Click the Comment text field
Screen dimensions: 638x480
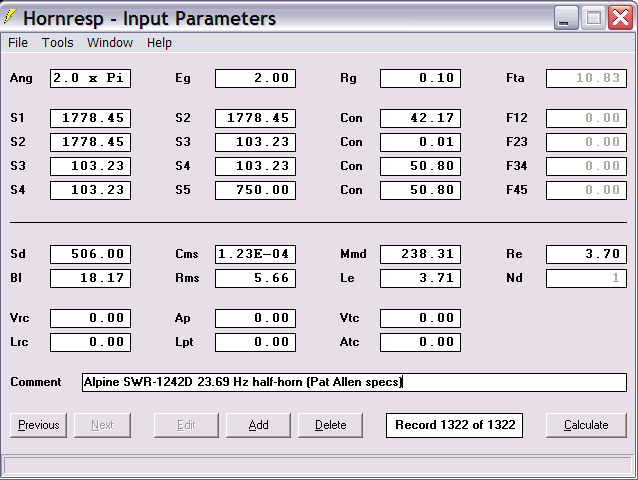point(354,382)
